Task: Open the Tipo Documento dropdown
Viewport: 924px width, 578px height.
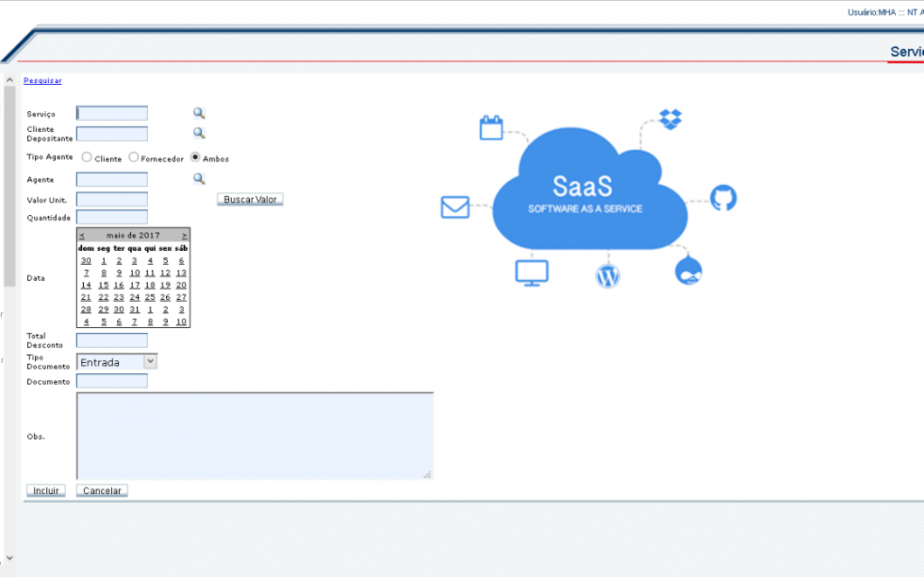Action: tap(116, 361)
